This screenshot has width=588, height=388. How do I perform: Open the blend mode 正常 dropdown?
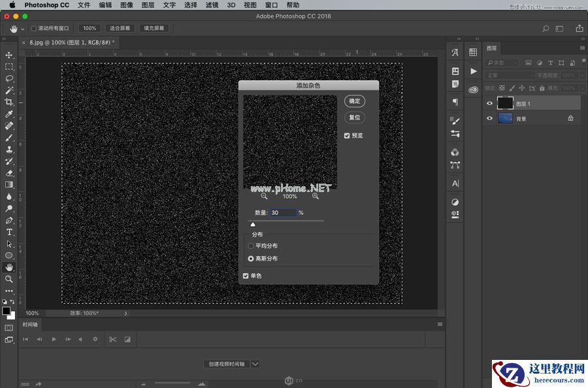pyautogui.click(x=508, y=75)
